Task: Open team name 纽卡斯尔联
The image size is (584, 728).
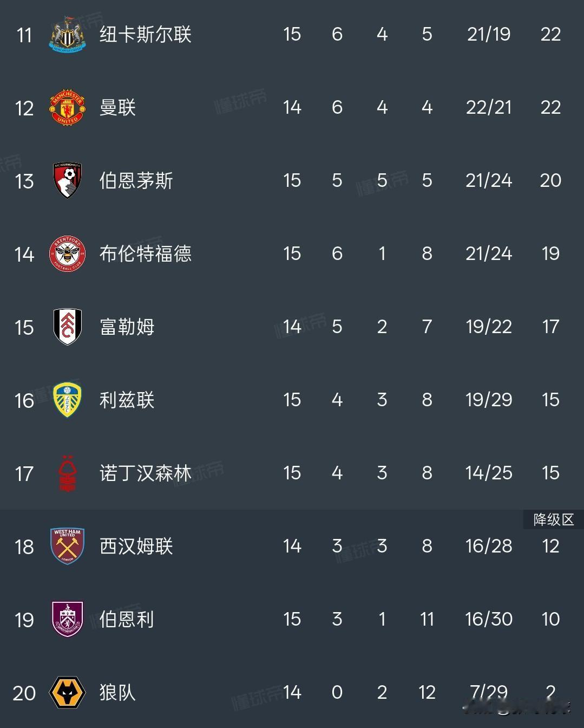Action: [x=146, y=35]
